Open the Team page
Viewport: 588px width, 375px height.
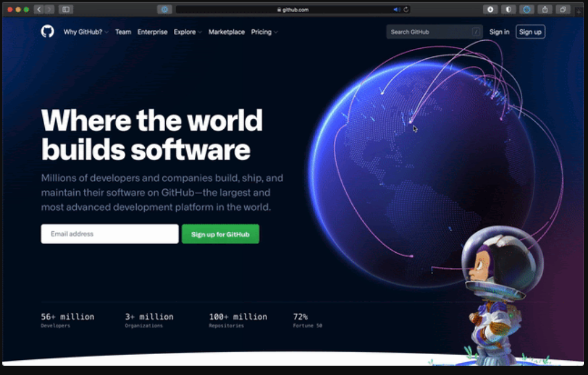point(123,32)
